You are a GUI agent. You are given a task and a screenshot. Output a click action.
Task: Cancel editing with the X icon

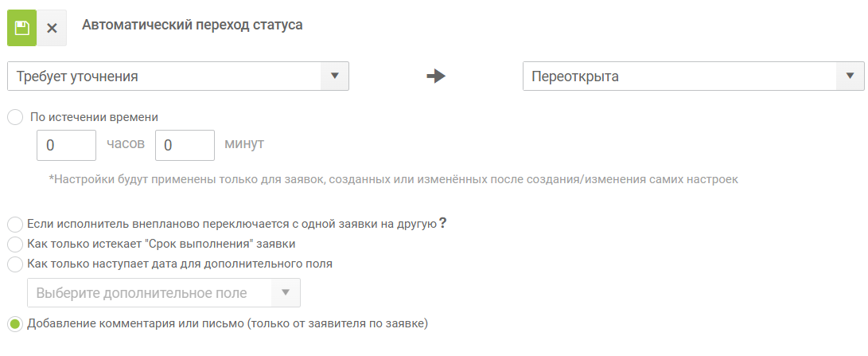pyautogui.click(x=52, y=28)
